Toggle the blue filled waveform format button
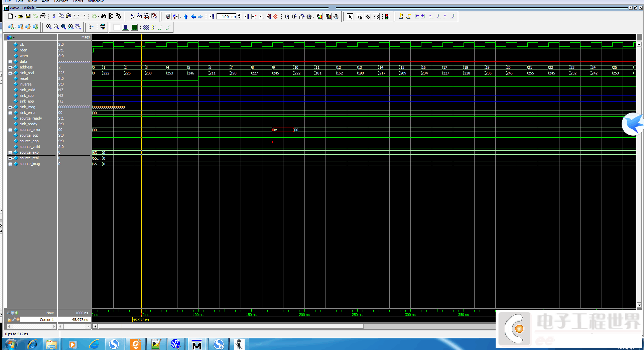The height and width of the screenshot is (350, 644). pos(126,27)
